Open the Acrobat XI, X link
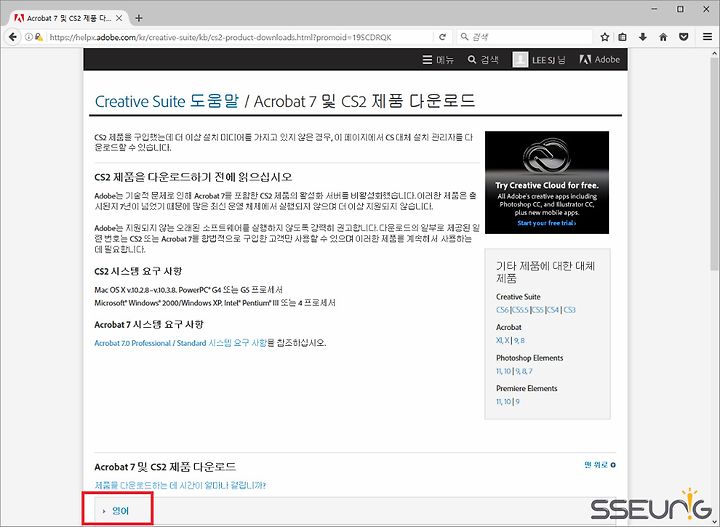This screenshot has width=720, height=527. 503,341
